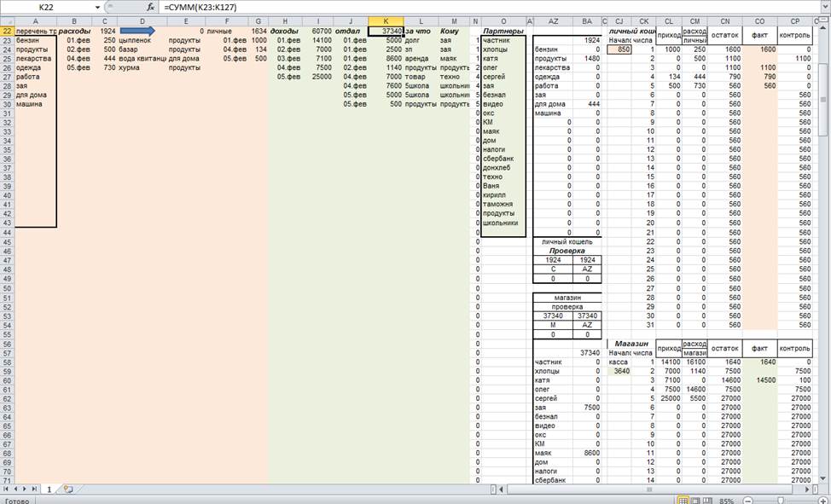The image size is (831, 504).
Task: Click the Select All corner of the grid
Action: (8, 21)
